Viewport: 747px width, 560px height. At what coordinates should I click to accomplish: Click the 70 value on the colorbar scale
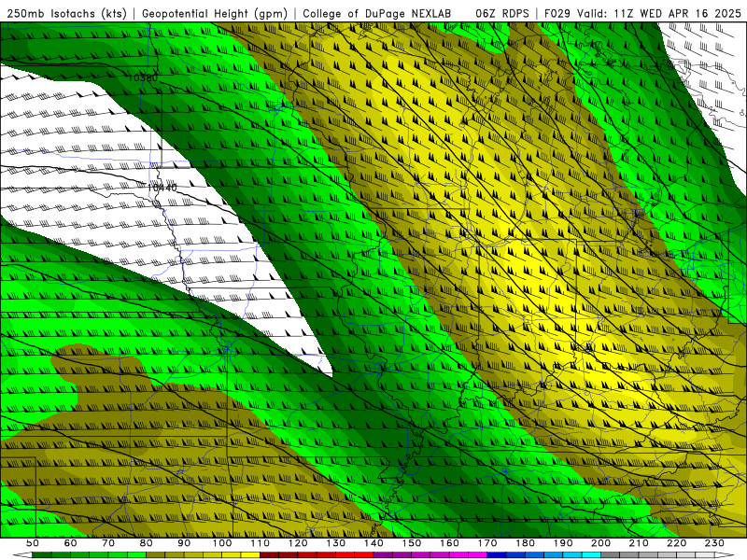click(x=108, y=543)
